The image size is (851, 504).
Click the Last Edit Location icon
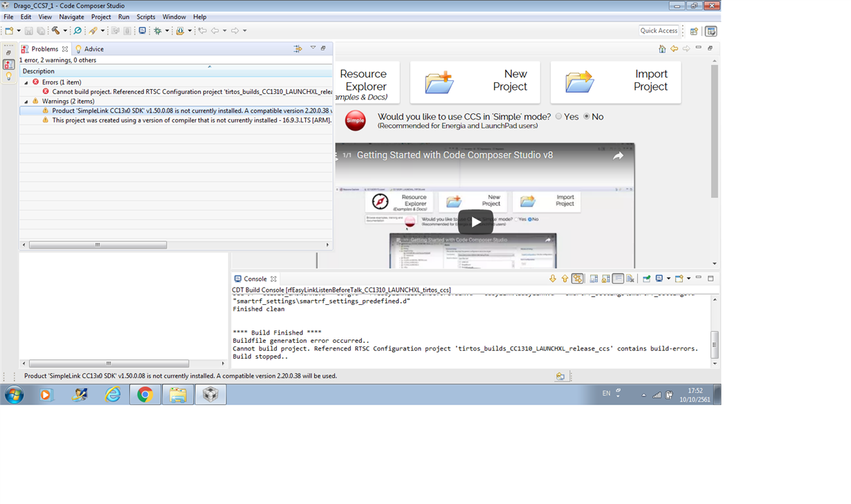coord(202,30)
